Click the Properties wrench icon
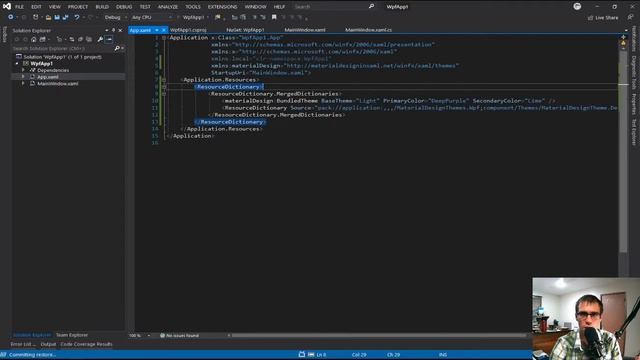The image size is (640, 360). (x=100, y=39)
